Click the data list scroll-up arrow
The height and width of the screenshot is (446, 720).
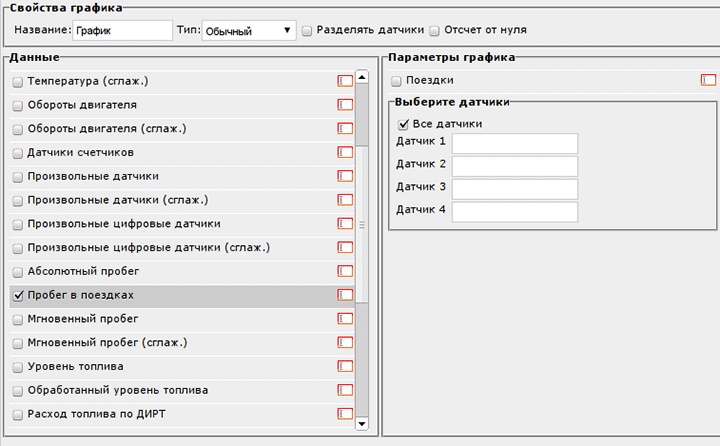pos(362,77)
